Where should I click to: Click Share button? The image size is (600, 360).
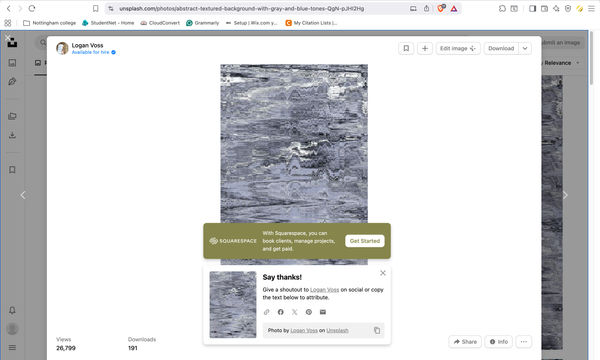coord(465,342)
